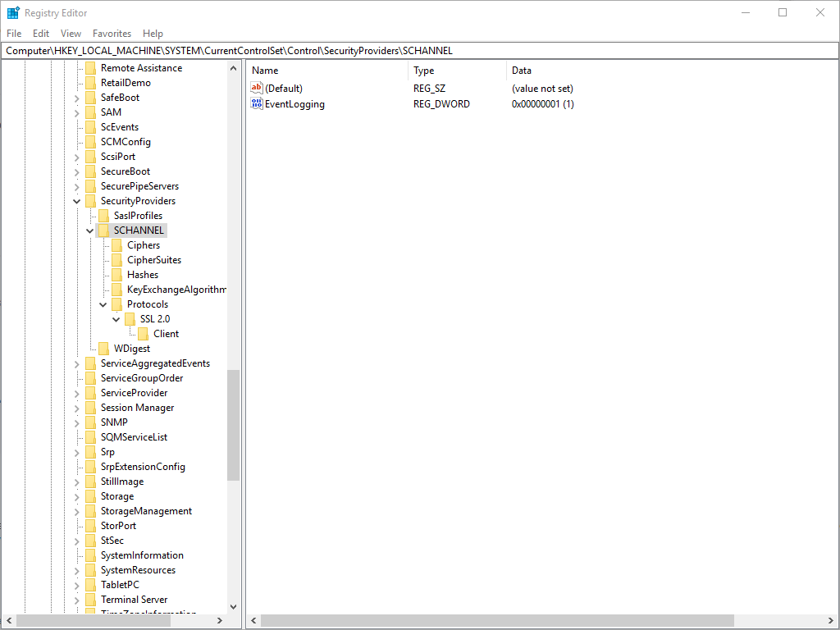This screenshot has height=630, width=840.
Task: Expand the SystemResources tree node
Action: tap(76, 571)
